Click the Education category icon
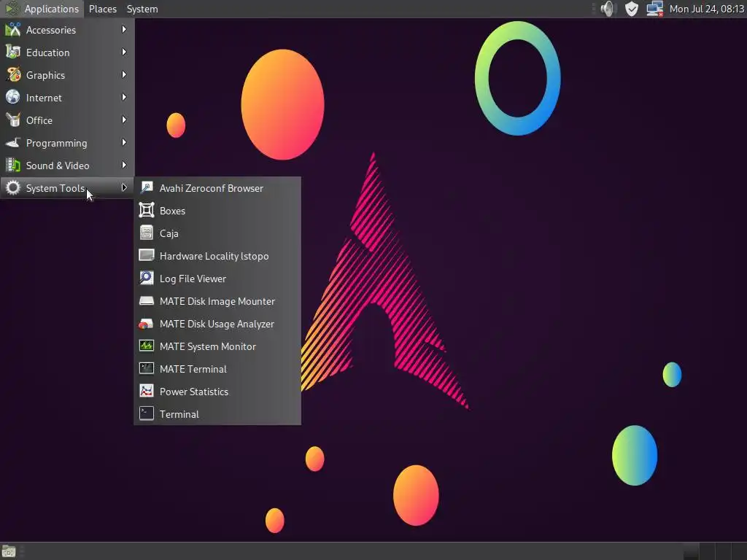 click(x=13, y=52)
